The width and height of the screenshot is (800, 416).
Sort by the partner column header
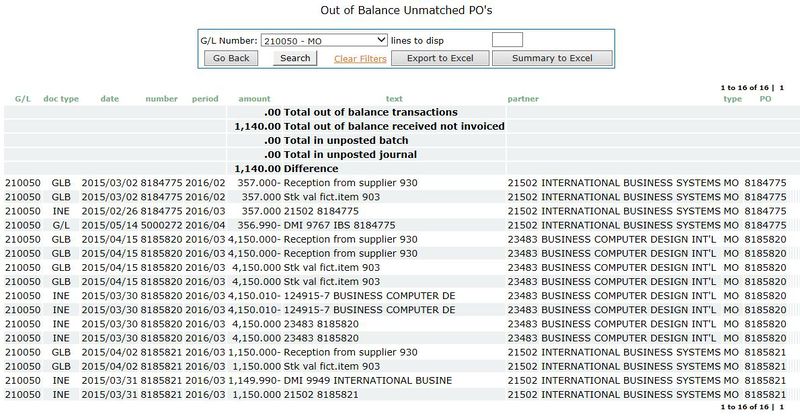tap(523, 99)
